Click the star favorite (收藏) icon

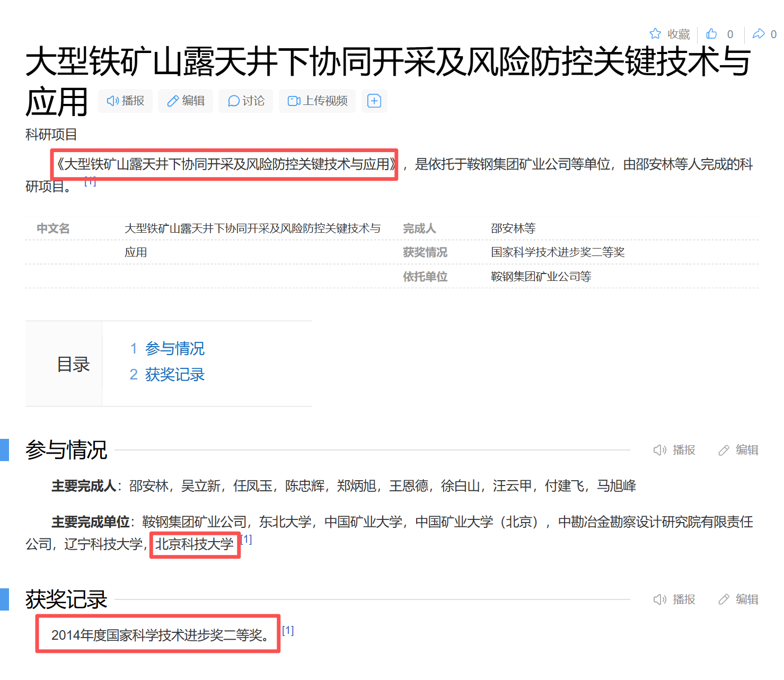tap(655, 34)
